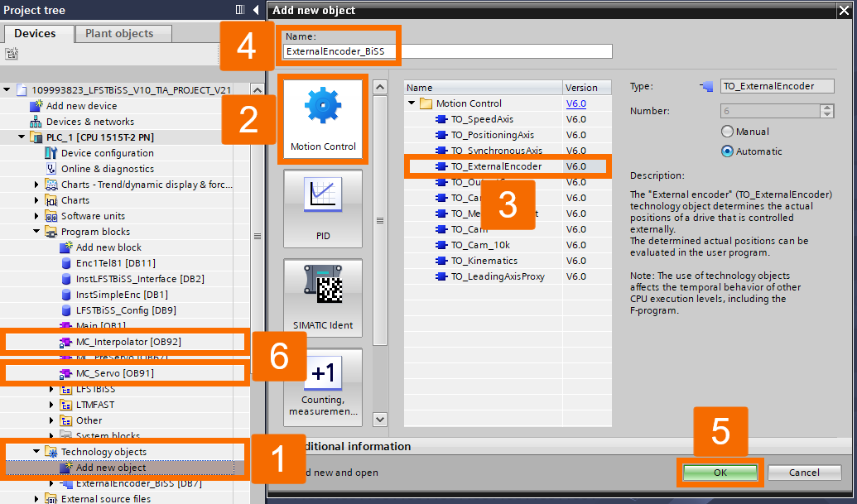
Task: Select Main [OB1] block
Action: [100, 326]
